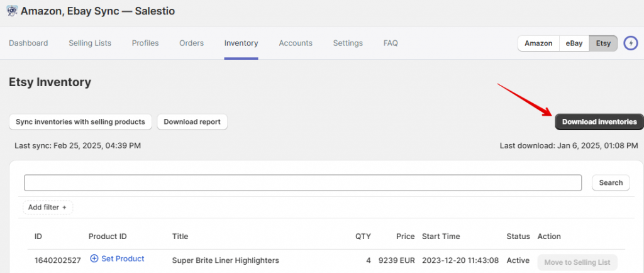Click the plus icon beside Set Product
644x273 pixels.
[94, 259]
